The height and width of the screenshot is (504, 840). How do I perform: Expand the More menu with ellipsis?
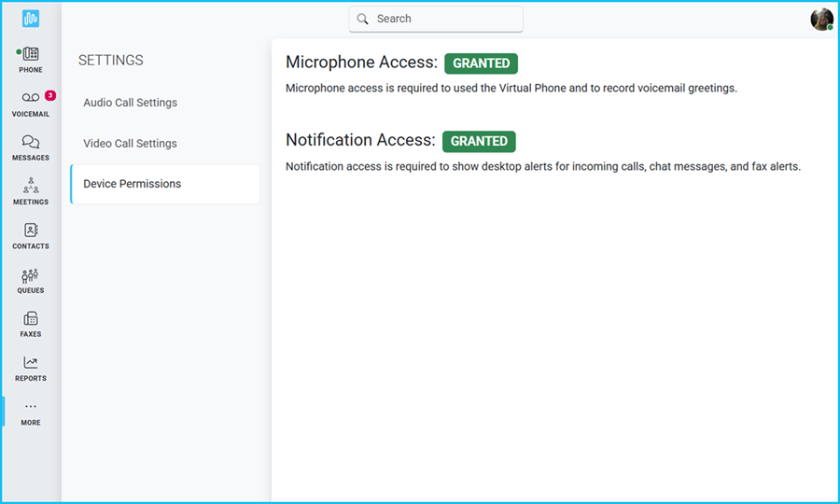point(31,413)
